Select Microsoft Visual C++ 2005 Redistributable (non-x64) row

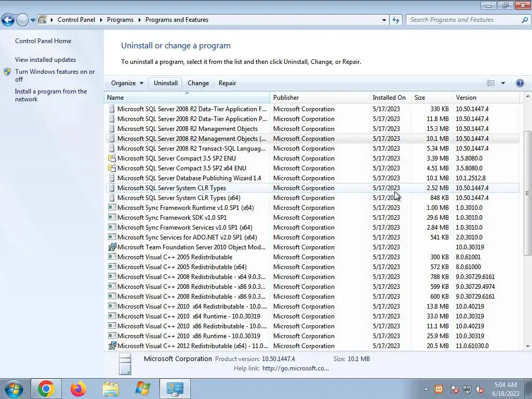pyautogui.click(x=312, y=257)
